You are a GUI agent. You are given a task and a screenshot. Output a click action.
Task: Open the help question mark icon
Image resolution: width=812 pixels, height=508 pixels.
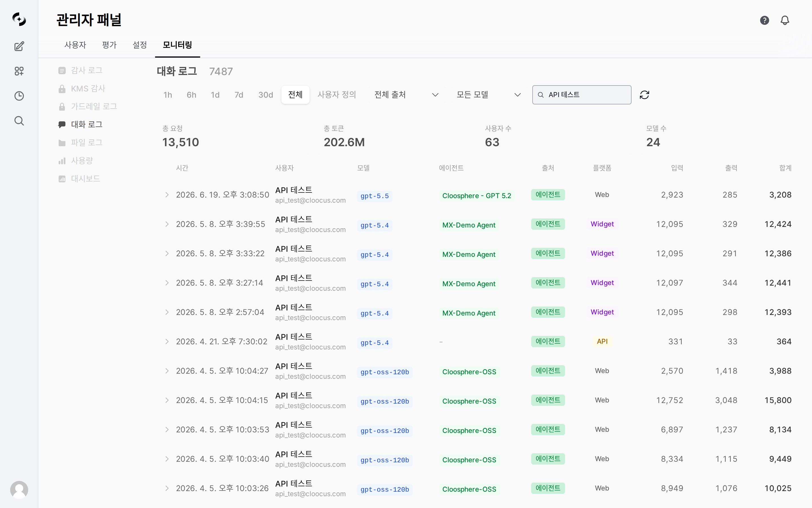click(x=764, y=20)
